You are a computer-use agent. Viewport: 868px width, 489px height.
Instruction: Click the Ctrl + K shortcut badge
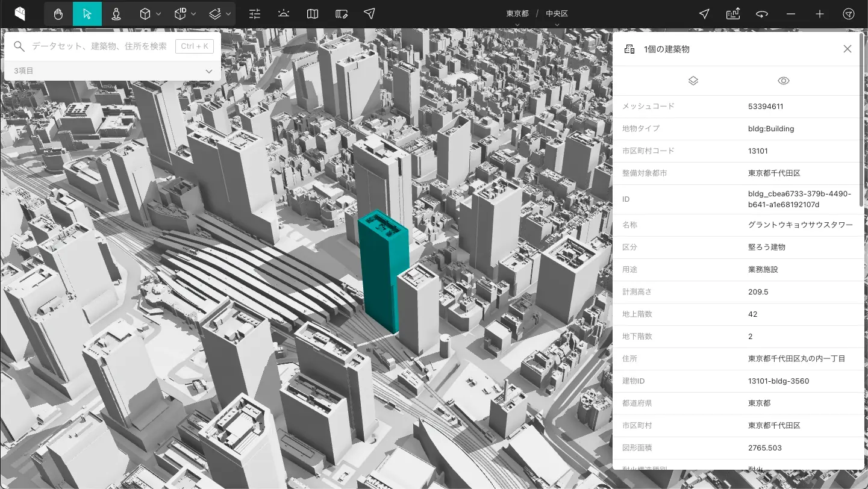point(195,46)
